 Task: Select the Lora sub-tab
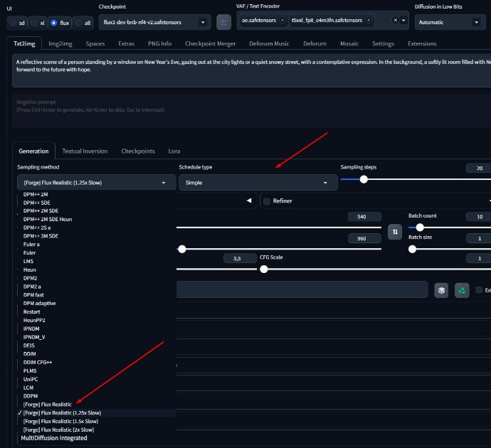point(174,151)
